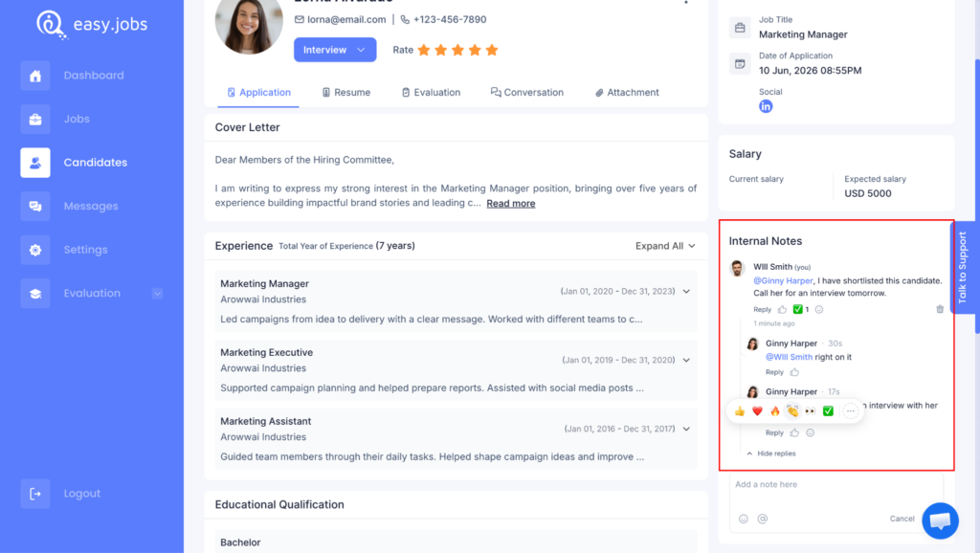This screenshot has height=553, width=980.
Task: Click the phone number +123-456-7890
Action: (450, 19)
